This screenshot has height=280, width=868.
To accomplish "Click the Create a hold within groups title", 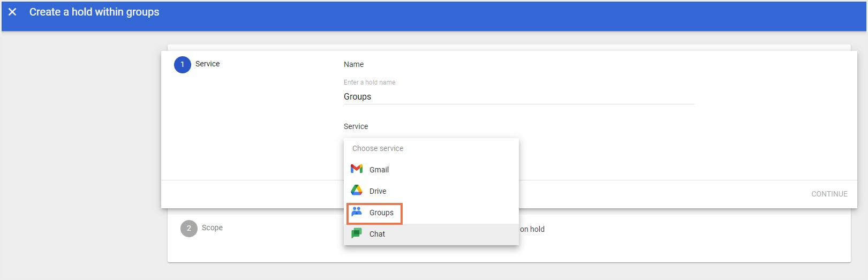I will coord(94,12).
